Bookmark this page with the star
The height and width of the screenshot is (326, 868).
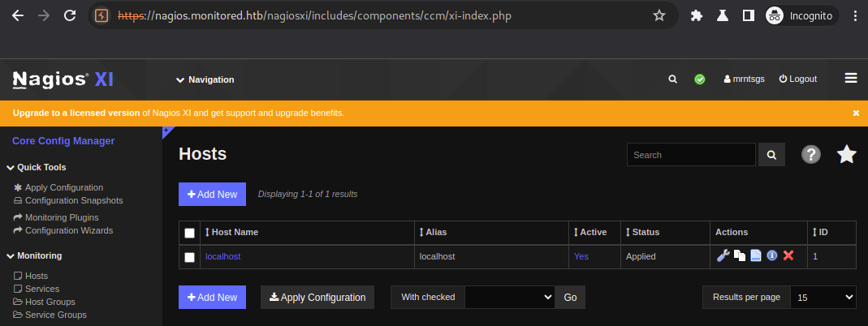point(659,15)
